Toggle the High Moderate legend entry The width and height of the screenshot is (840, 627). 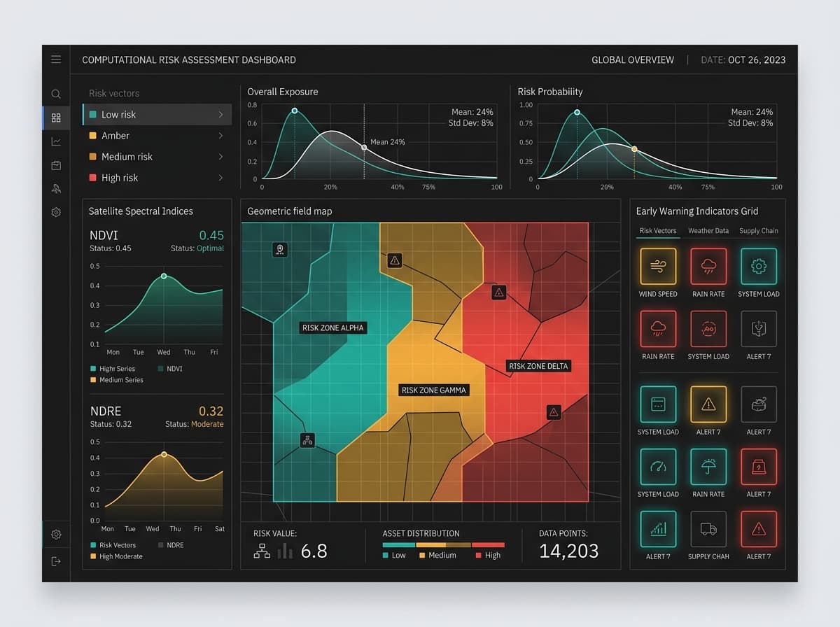point(116,556)
